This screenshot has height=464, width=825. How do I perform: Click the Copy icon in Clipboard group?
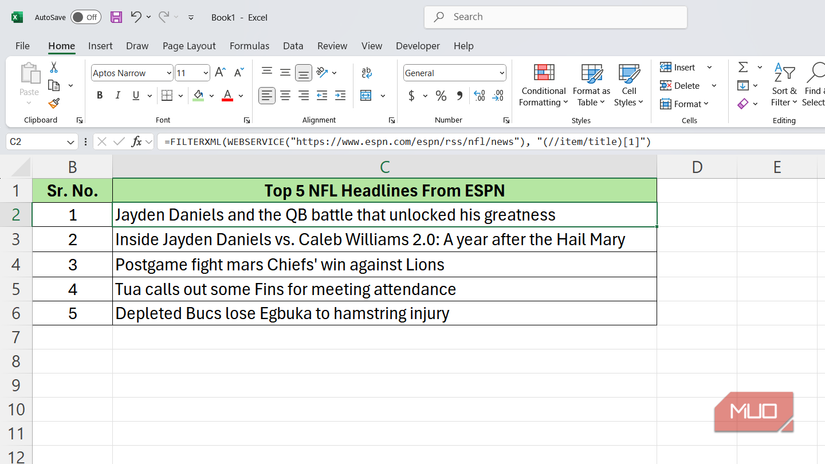tap(54, 85)
